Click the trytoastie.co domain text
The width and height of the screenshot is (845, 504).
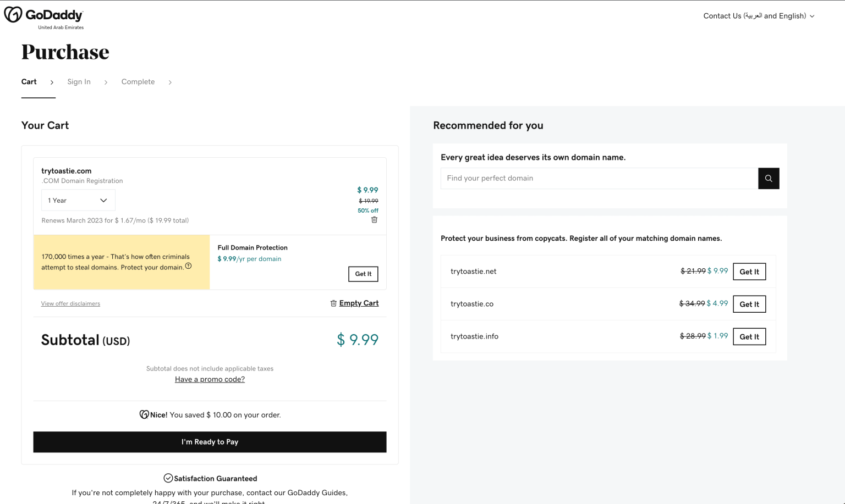(x=472, y=304)
